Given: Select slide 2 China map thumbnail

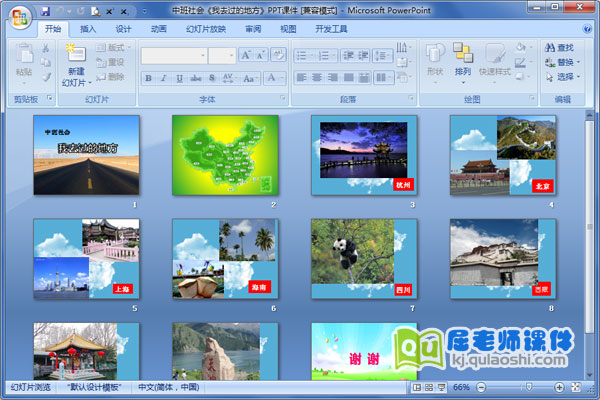Looking at the screenshot, I should 225,155.
